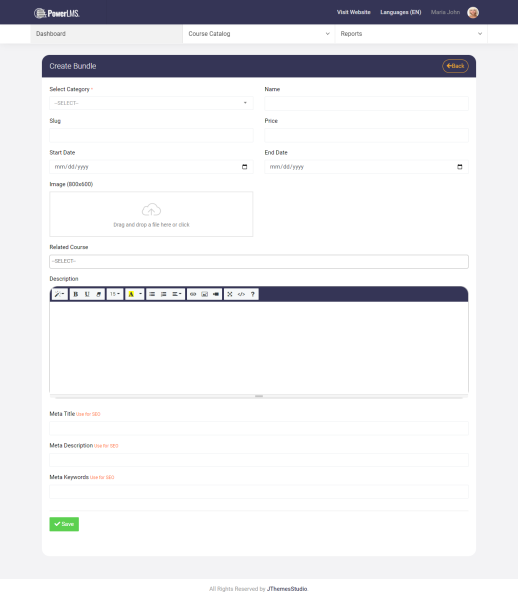
Task: Click the eraser remove-formatting icon
Action: (99, 294)
